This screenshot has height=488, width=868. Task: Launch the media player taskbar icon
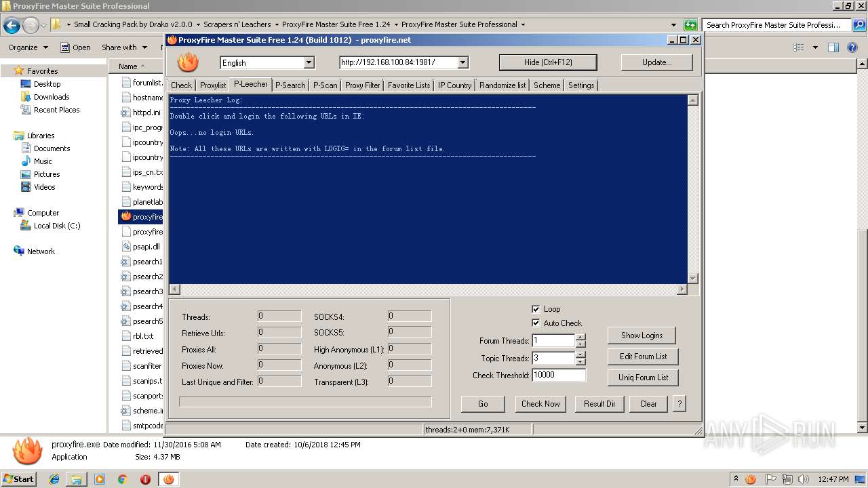pos(100,479)
